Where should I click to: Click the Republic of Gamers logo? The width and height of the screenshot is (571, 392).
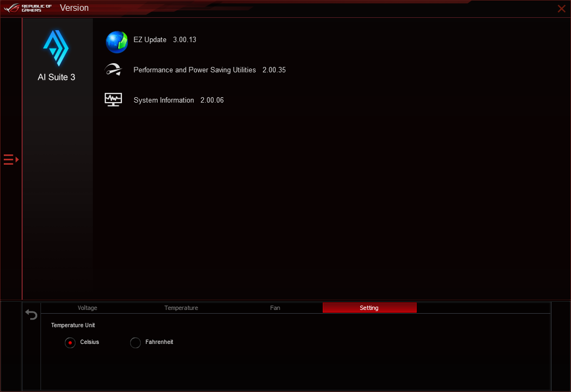(28, 8)
